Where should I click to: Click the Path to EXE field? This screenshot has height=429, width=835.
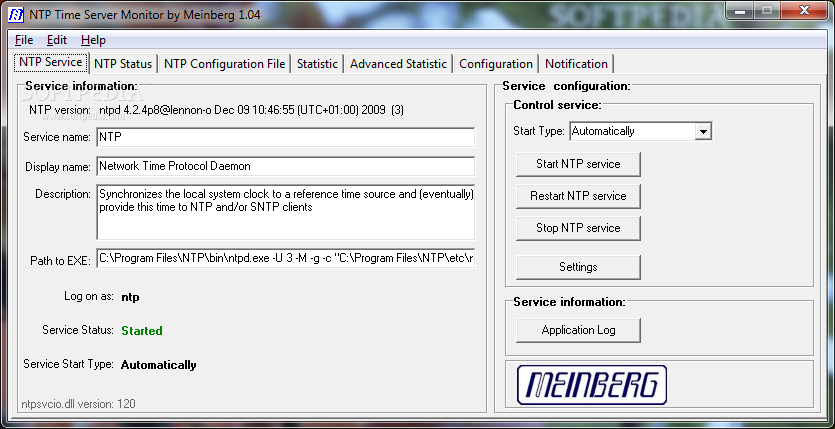285,259
